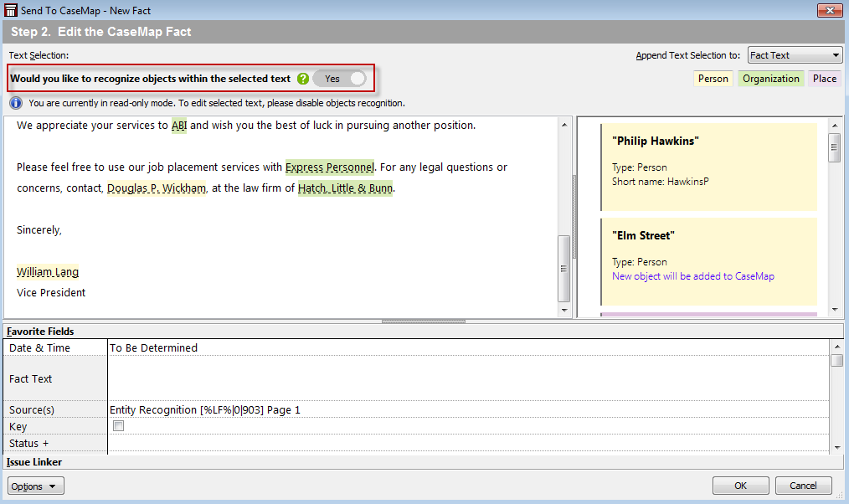The height and width of the screenshot is (504, 849).
Task: Click highlighted name Douglas P. Wickham
Action: click(x=157, y=188)
